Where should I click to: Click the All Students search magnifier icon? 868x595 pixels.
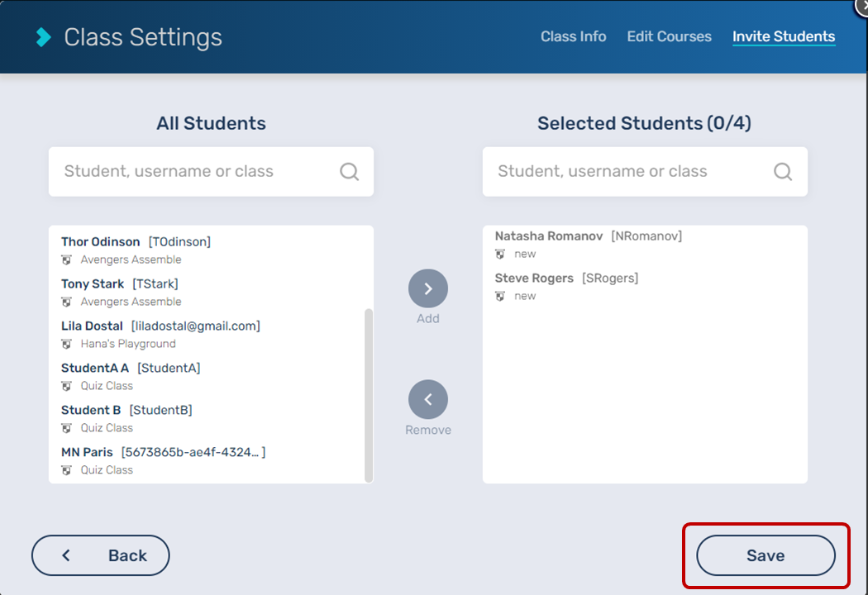[350, 172]
